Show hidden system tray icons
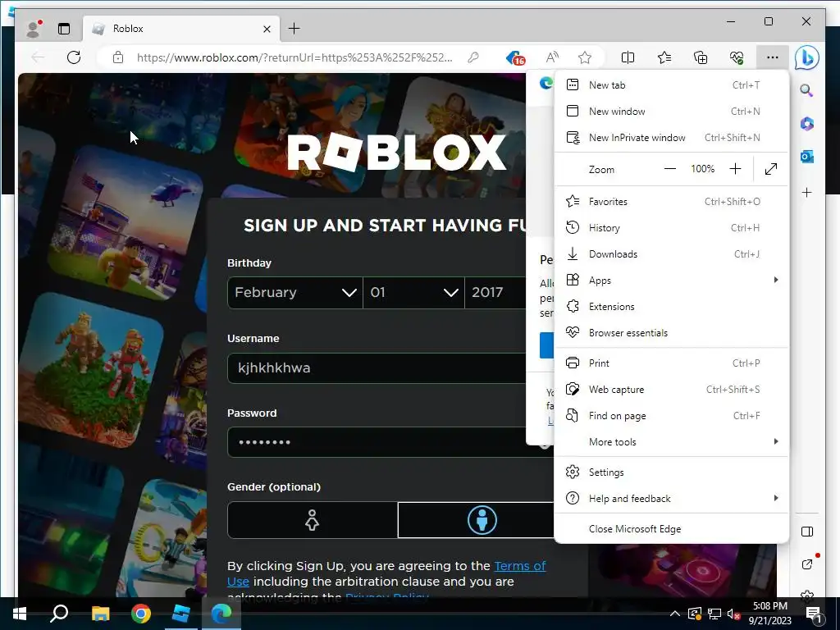 [x=675, y=614]
